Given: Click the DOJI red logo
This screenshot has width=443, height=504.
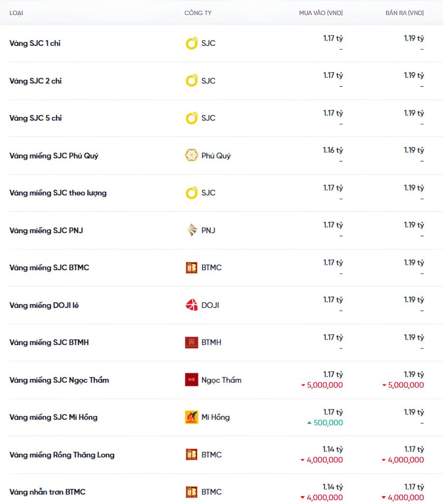Looking at the screenshot, I should 191,305.
